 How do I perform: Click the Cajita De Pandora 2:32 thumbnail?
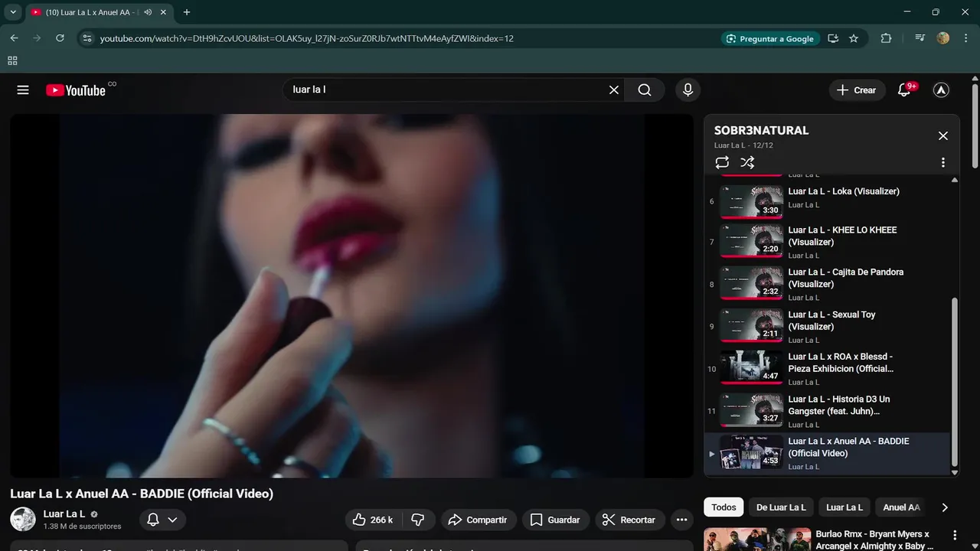point(751,284)
